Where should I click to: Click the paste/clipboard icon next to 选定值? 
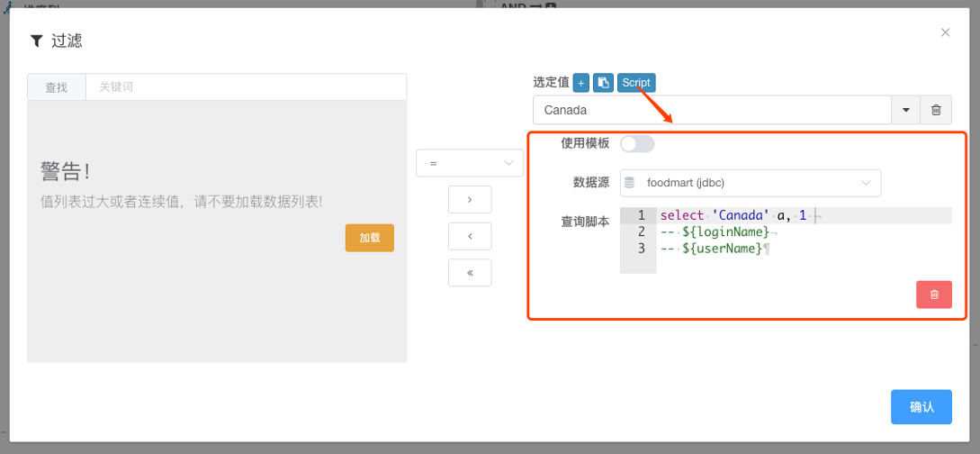point(603,83)
